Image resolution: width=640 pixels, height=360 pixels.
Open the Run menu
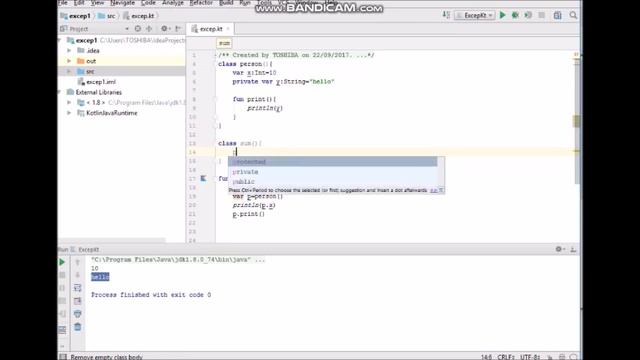245,3
